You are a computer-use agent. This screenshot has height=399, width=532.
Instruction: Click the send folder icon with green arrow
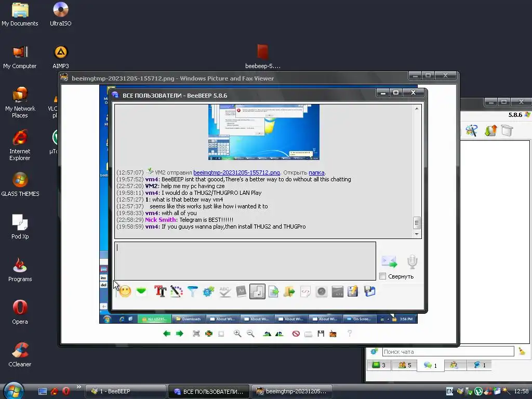point(289,291)
